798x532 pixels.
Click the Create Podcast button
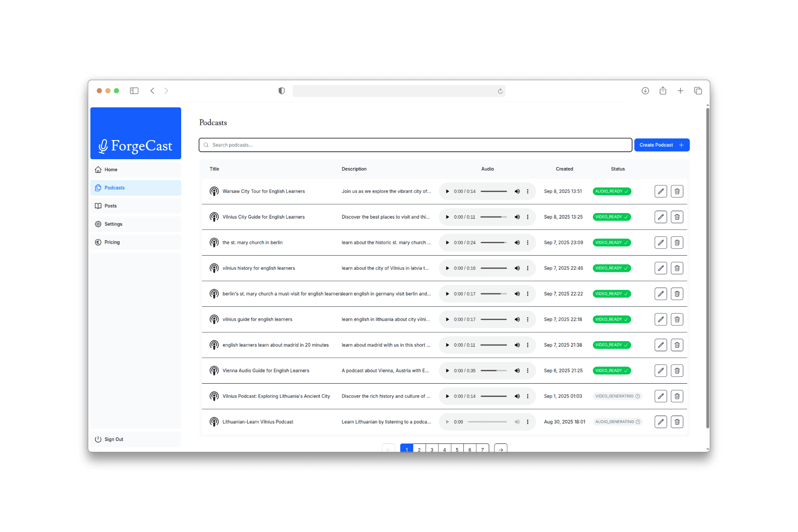click(x=662, y=145)
